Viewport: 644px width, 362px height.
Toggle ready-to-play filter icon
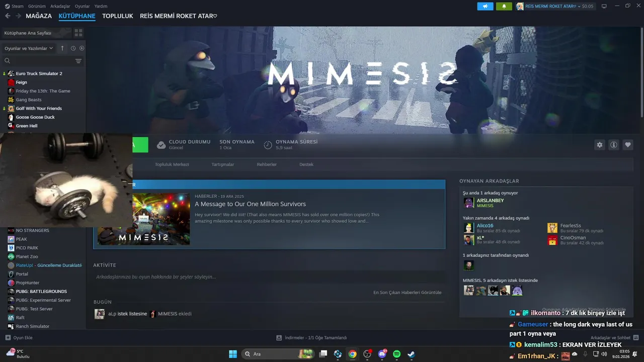(82, 48)
